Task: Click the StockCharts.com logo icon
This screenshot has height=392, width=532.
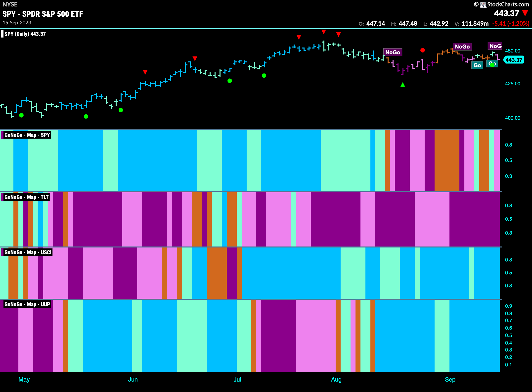Action: coord(483,4)
